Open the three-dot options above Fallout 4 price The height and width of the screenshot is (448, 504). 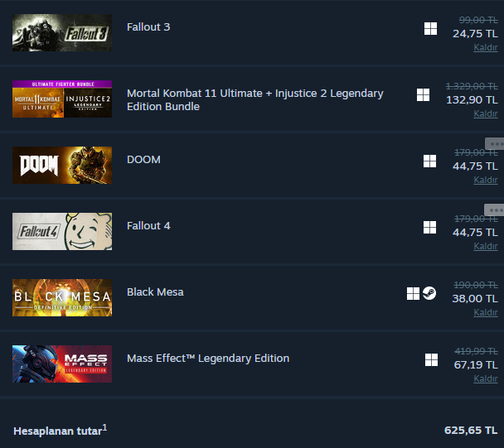(x=495, y=210)
